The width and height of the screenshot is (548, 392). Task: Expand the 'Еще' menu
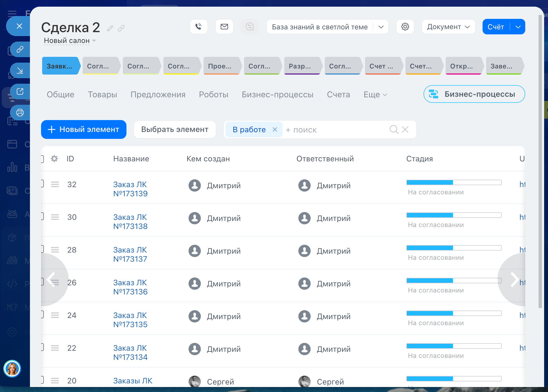click(374, 95)
